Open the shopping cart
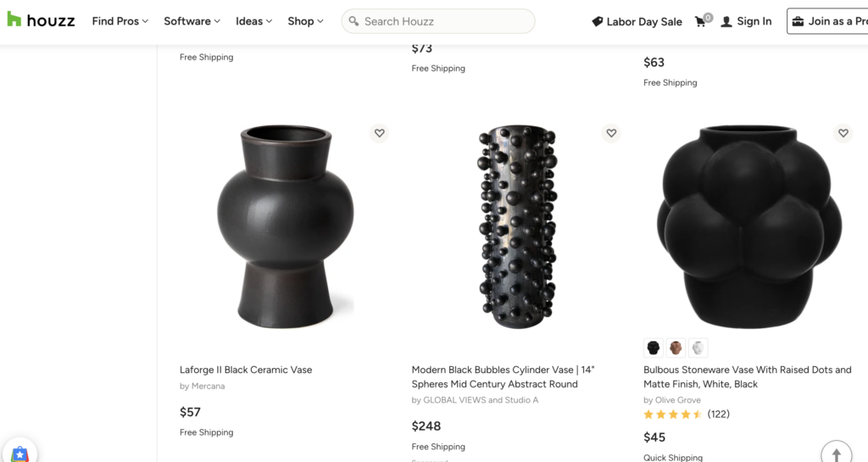This screenshot has height=462, width=868. click(x=701, y=21)
